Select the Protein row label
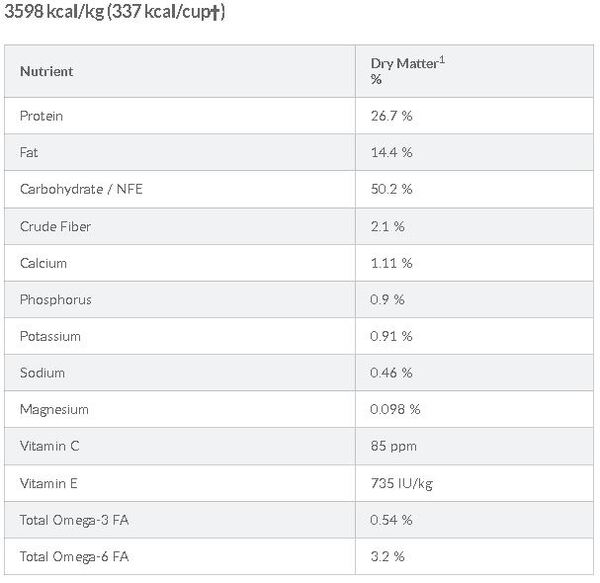 41,116
